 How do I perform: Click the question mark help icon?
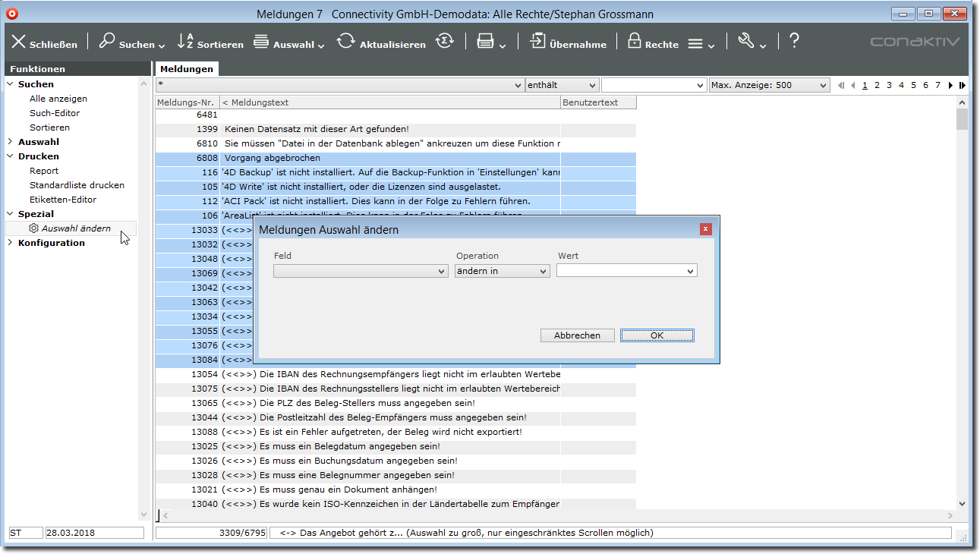[x=794, y=42]
